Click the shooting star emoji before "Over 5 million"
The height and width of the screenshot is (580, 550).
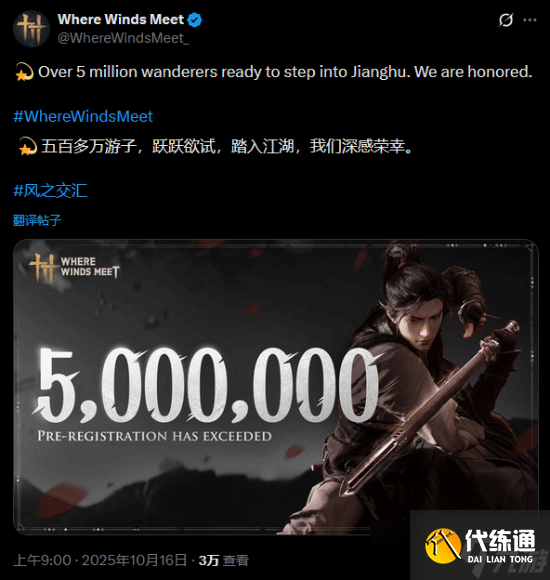[24, 72]
